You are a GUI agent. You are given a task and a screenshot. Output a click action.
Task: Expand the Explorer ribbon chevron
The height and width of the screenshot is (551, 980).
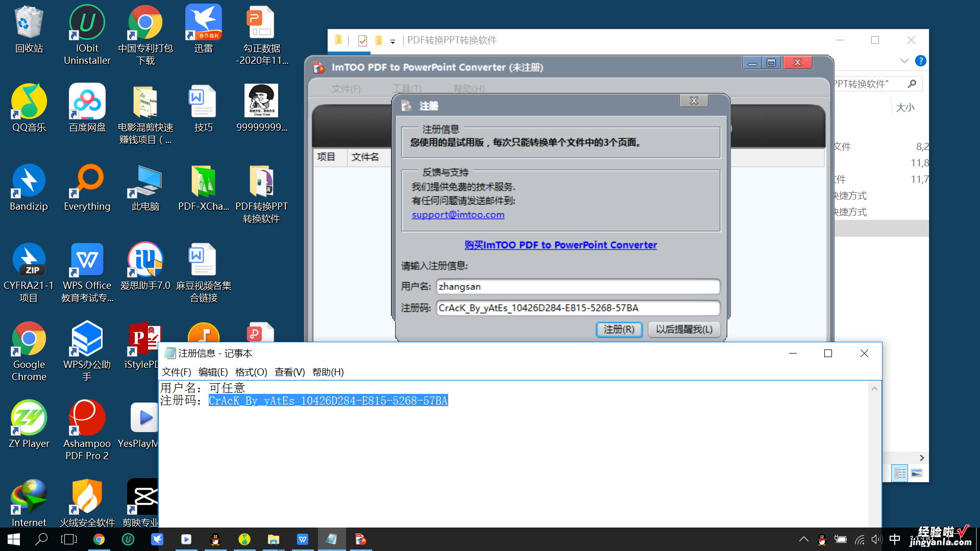tap(904, 61)
